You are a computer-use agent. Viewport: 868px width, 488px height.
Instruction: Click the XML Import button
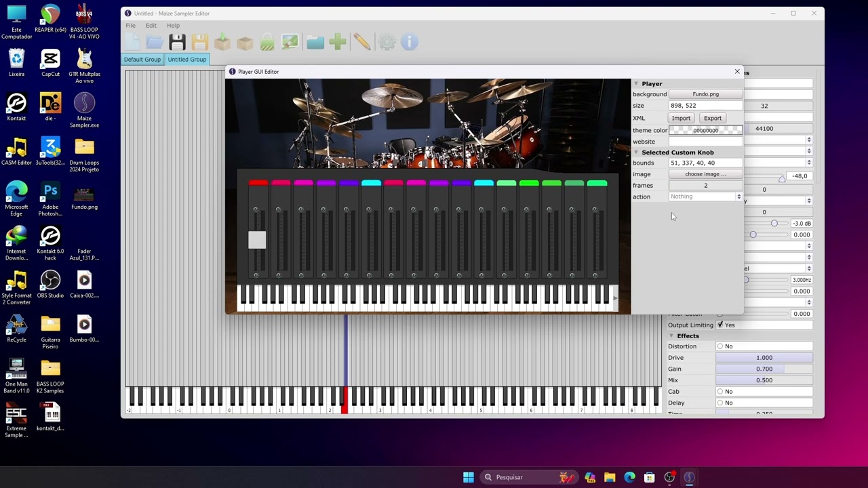pyautogui.click(x=681, y=118)
